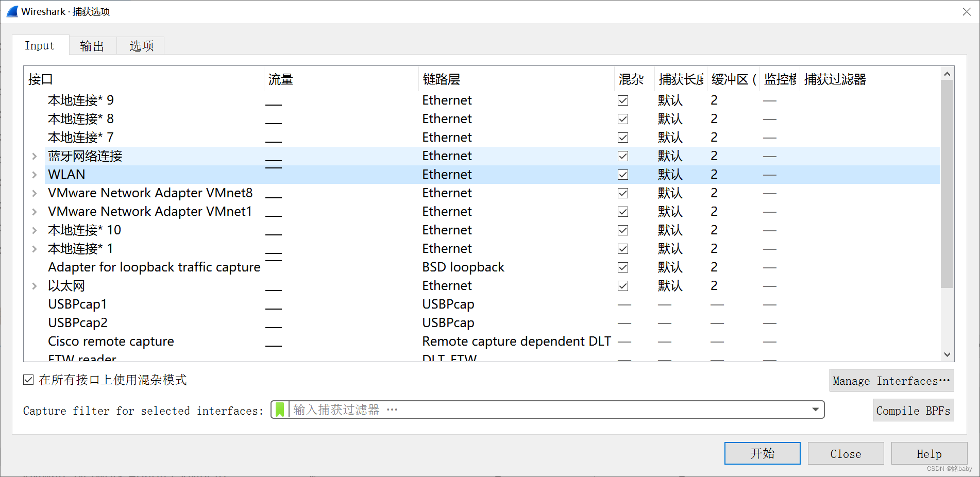This screenshot has width=980, height=477.
Task: Click USBPcap link-layer cell for USBPcap1
Action: (448, 304)
